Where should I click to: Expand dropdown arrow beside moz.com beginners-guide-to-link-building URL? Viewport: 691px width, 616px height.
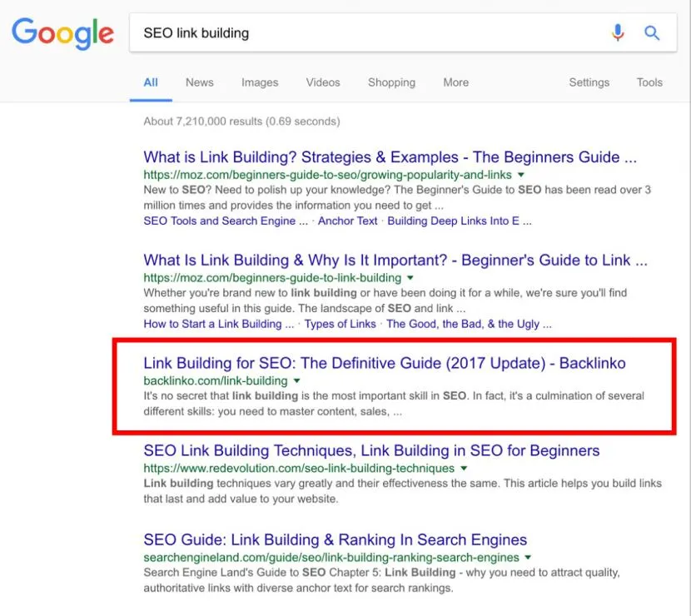point(410,278)
